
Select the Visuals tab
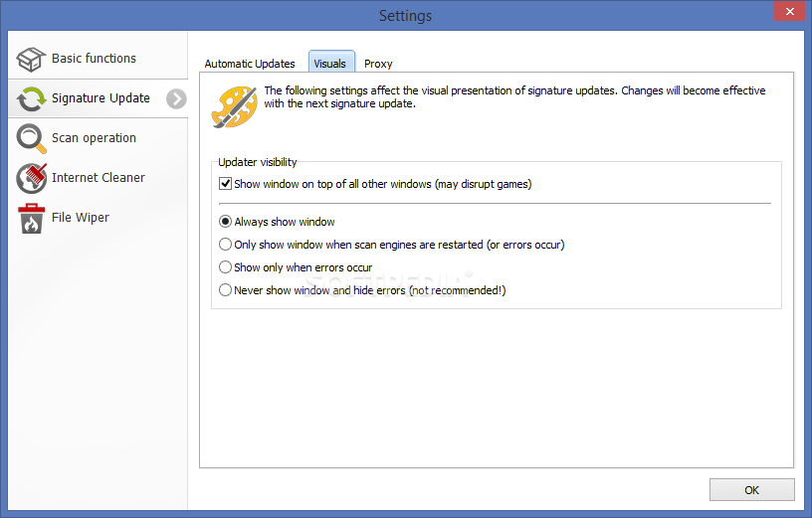(331, 62)
